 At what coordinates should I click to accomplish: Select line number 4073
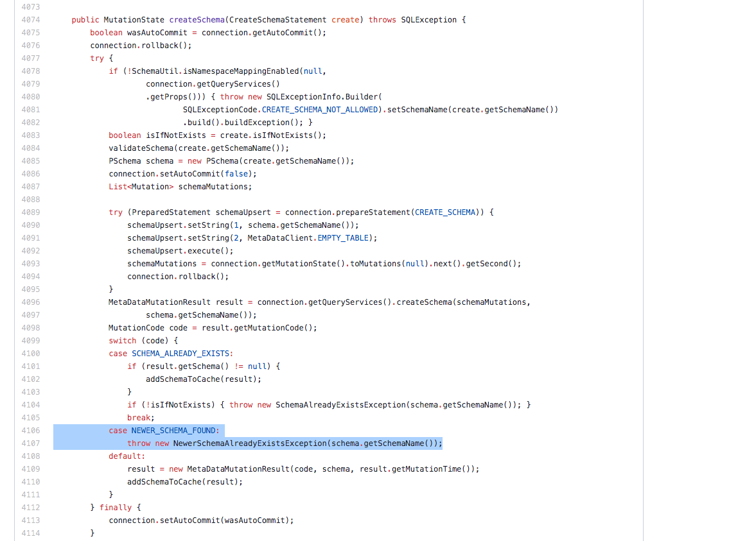(30, 6)
